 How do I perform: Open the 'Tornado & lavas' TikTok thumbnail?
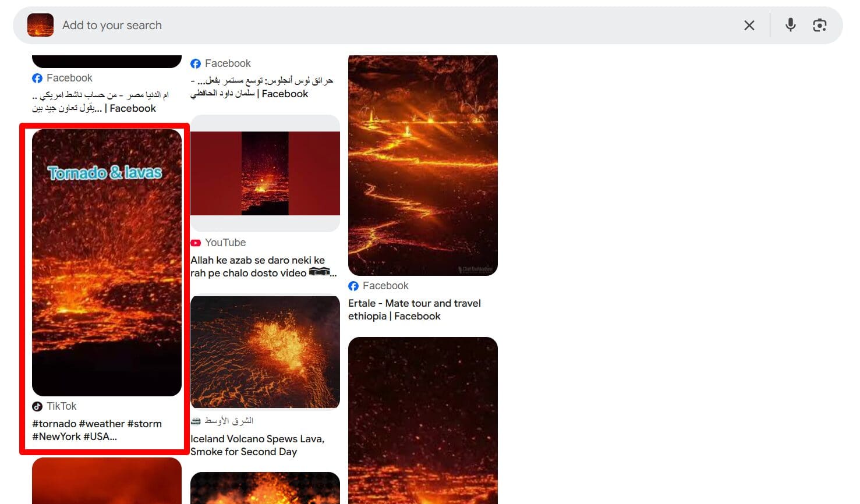pyautogui.click(x=107, y=262)
